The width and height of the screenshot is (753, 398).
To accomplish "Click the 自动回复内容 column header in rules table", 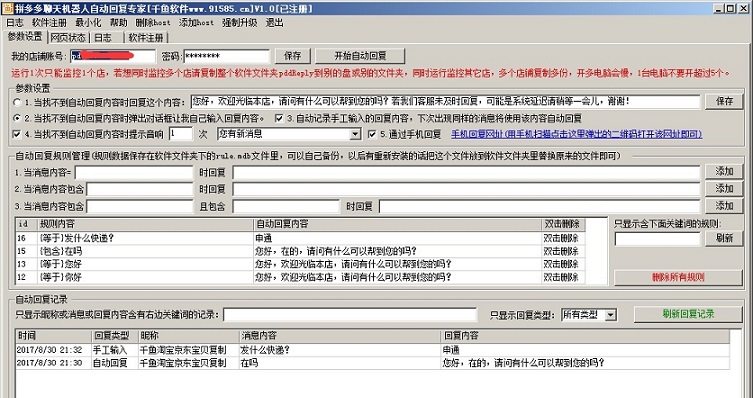I will (x=397, y=224).
